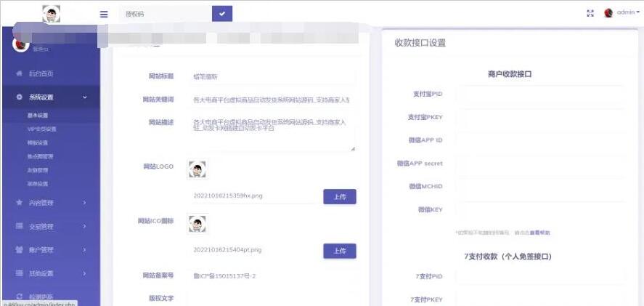Upload a new website ICO icon file
The width and height of the screenshot is (644, 306).
click(340, 251)
